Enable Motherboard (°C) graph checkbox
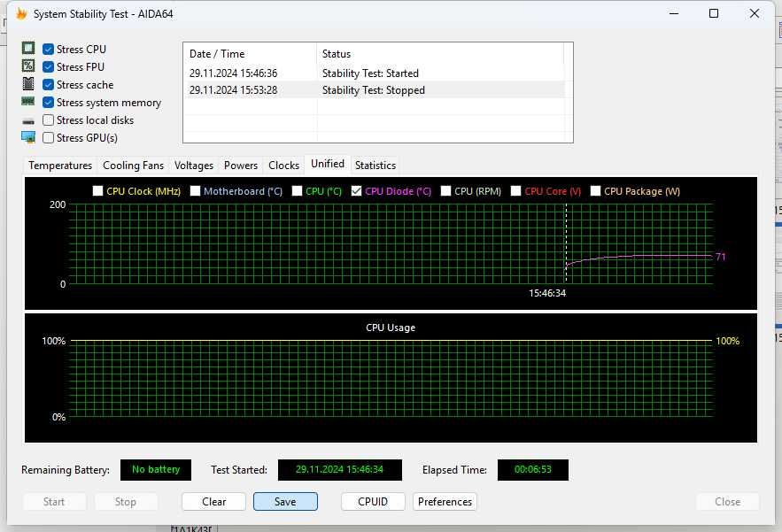This screenshot has width=782, height=532. pos(195,191)
